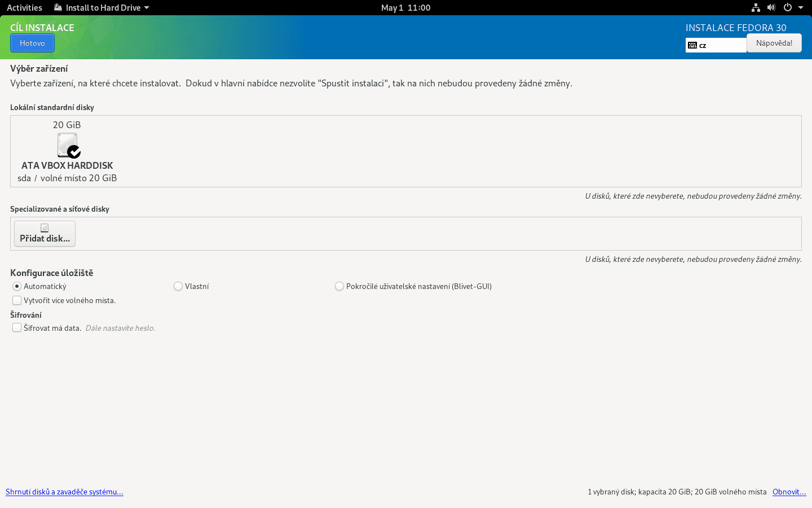This screenshot has width=812, height=508.
Task: Click the keyboard layout icon next to cz
Action: [x=692, y=45]
